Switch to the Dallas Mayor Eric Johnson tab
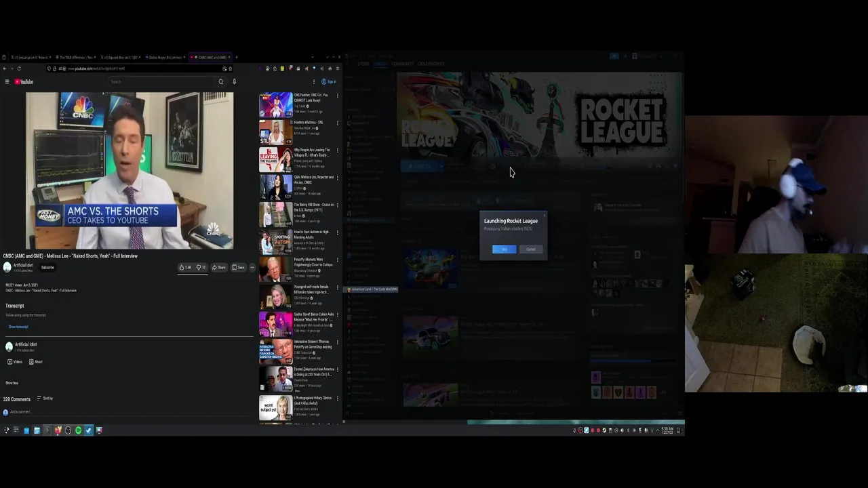The height and width of the screenshot is (488, 868). (165, 58)
